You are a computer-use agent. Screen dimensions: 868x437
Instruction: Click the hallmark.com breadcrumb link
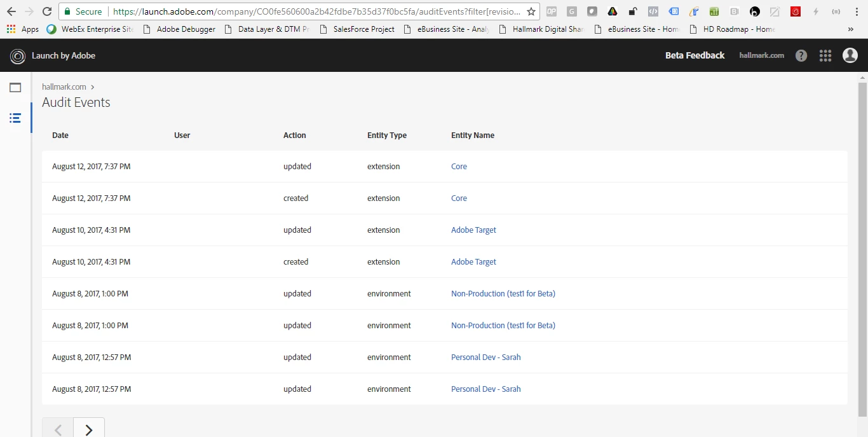point(64,87)
